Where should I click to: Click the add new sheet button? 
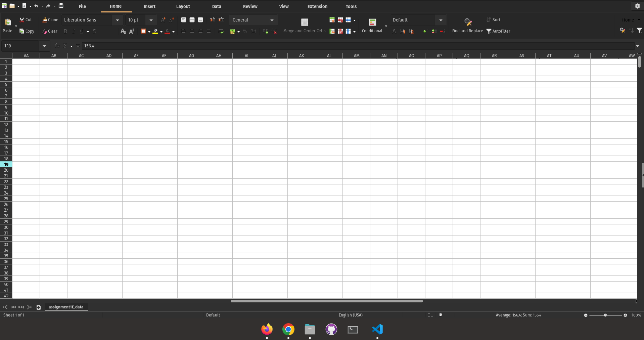(39, 307)
